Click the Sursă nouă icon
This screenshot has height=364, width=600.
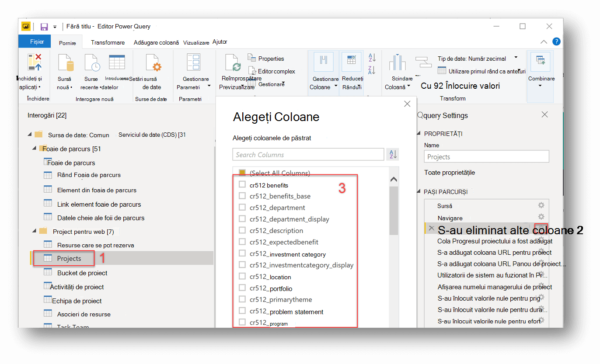(x=65, y=63)
